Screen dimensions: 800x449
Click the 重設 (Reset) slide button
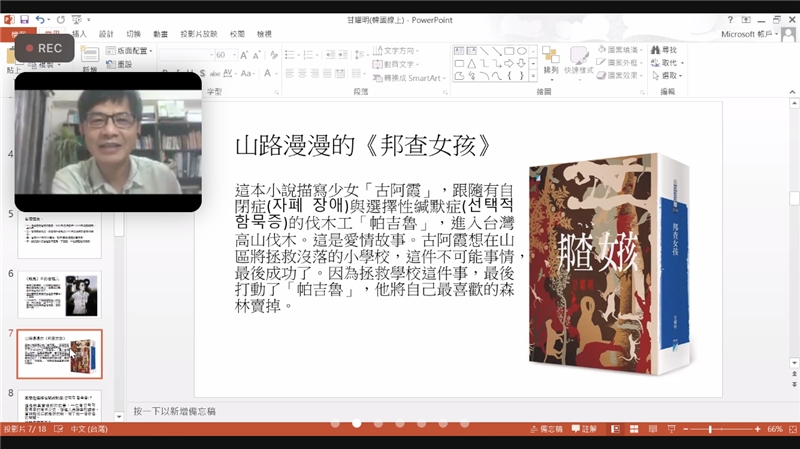click(119, 64)
